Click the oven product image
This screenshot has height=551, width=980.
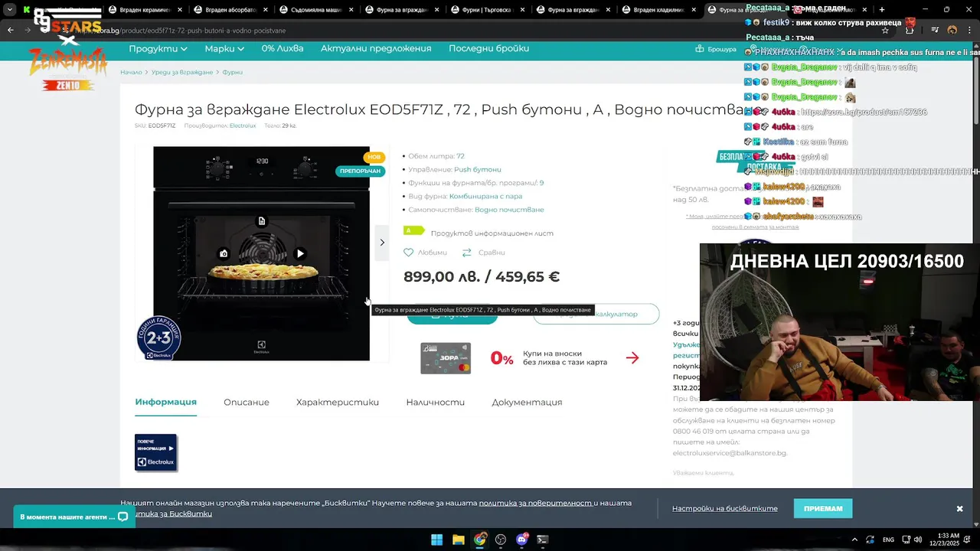[x=261, y=253]
